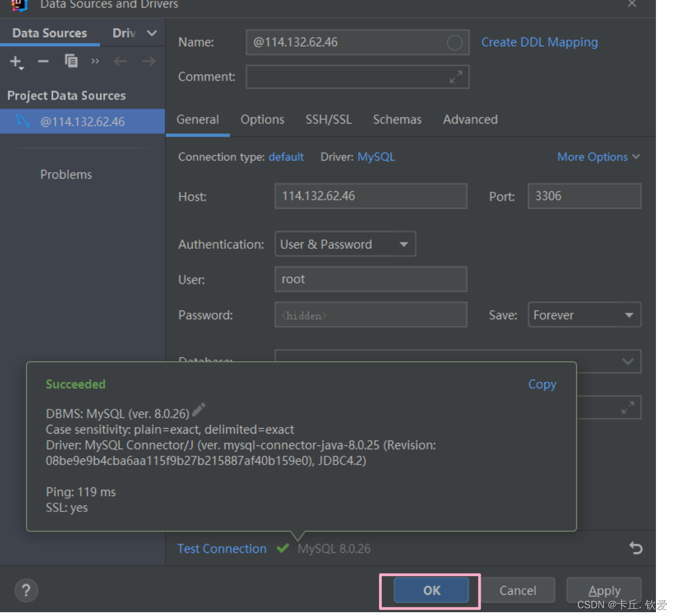The image size is (675, 616).
Task: Click the Cancel button
Action: 518,590
